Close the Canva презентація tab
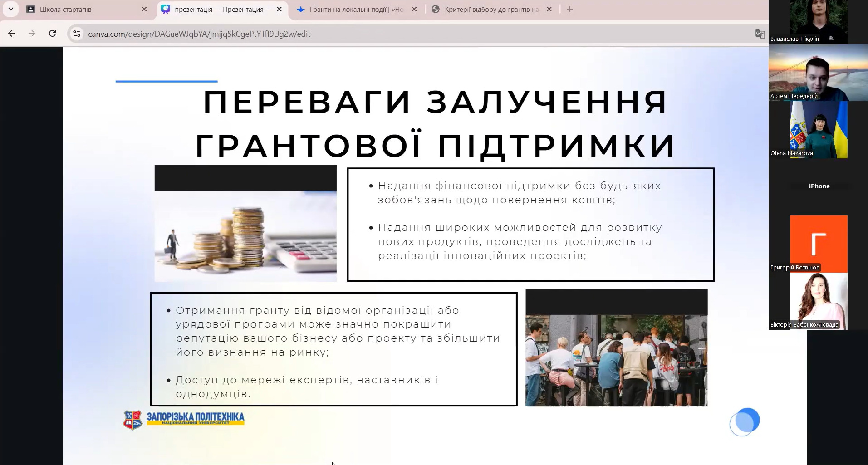Viewport: 868px width, 465px height. coord(280,9)
